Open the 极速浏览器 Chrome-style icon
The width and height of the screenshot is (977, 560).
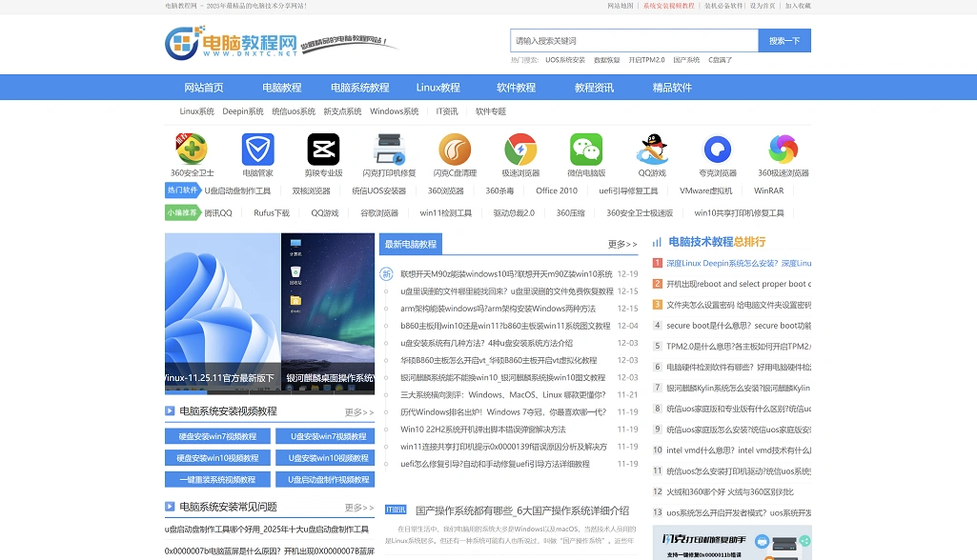(x=520, y=150)
